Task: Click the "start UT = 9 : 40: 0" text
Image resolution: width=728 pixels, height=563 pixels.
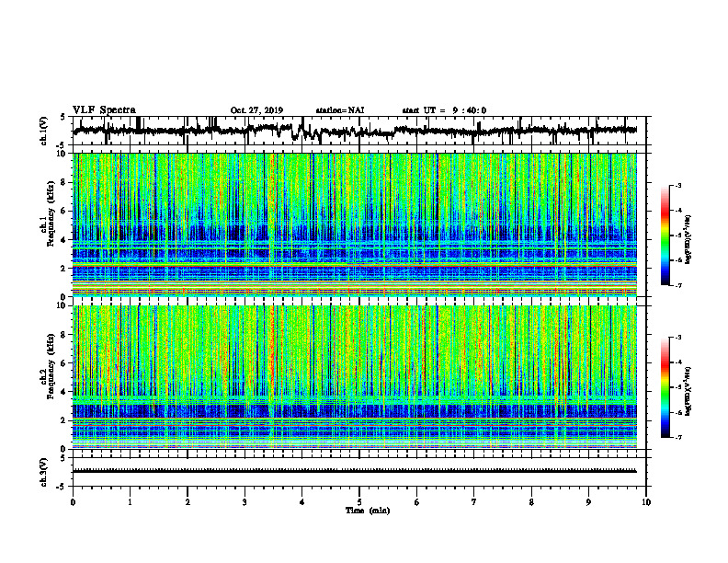Action: [444, 110]
